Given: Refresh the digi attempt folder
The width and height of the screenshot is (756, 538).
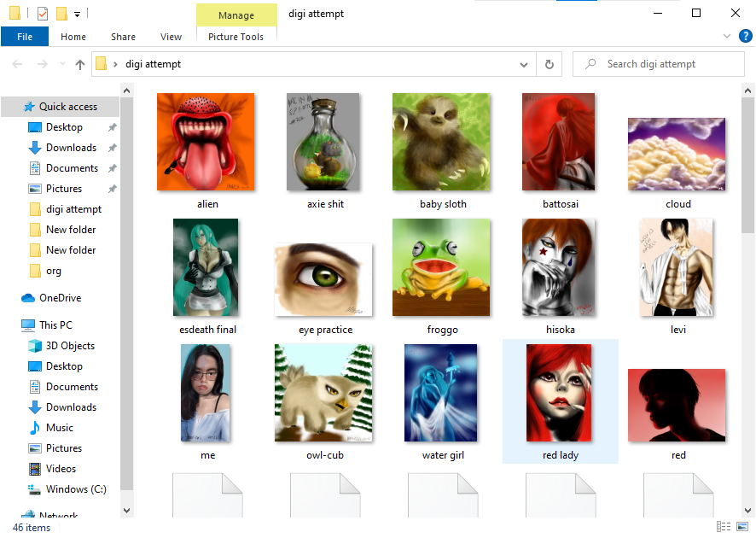Looking at the screenshot, I should (x=550, y=65).
